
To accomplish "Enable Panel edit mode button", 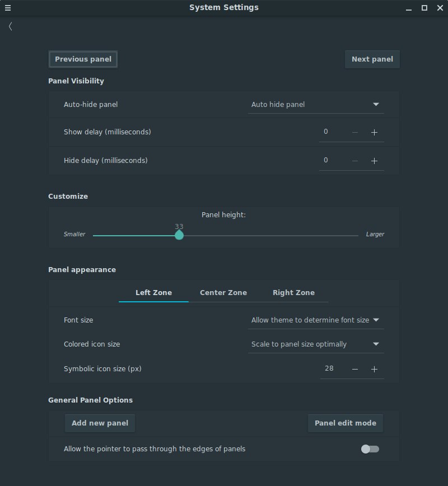I will (346, 423).
